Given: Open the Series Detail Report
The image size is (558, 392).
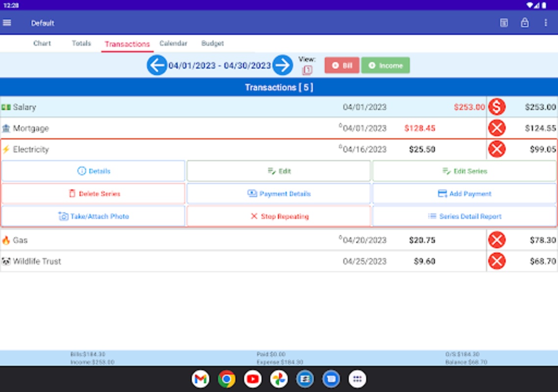Looking at the screenshot, I should click(x=464, y=216).
